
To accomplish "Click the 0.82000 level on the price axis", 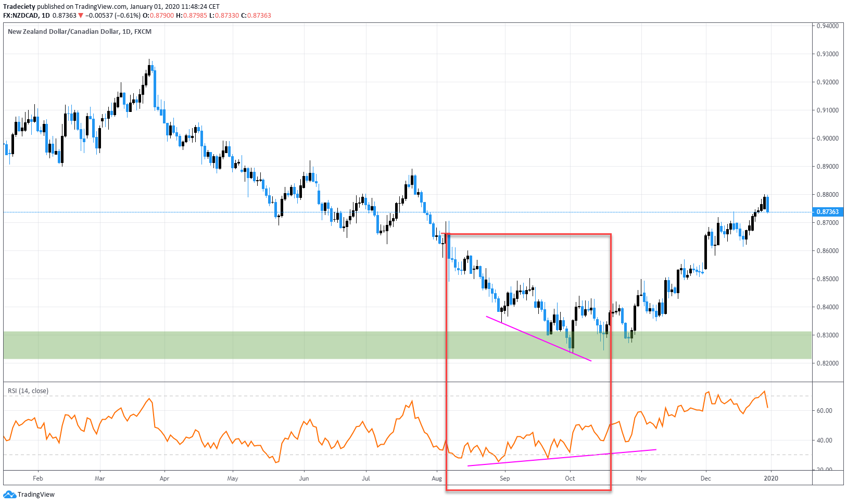I will 827,363.
